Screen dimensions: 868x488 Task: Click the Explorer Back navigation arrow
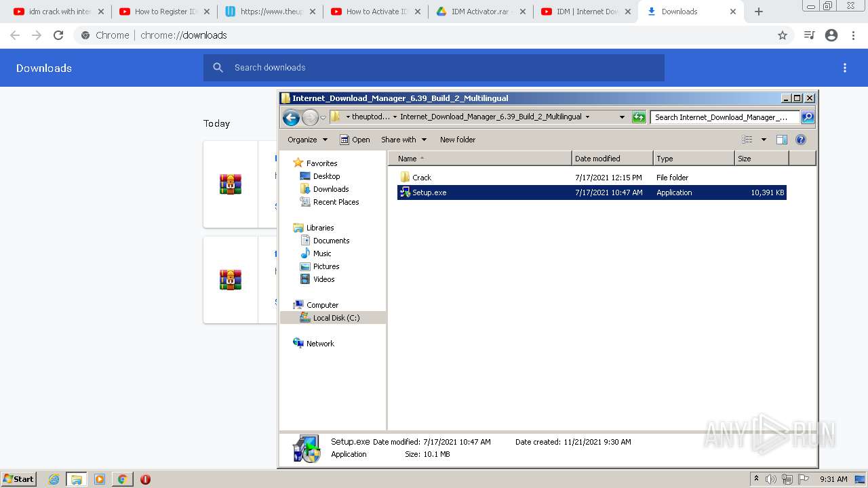(x=291, y=117)
